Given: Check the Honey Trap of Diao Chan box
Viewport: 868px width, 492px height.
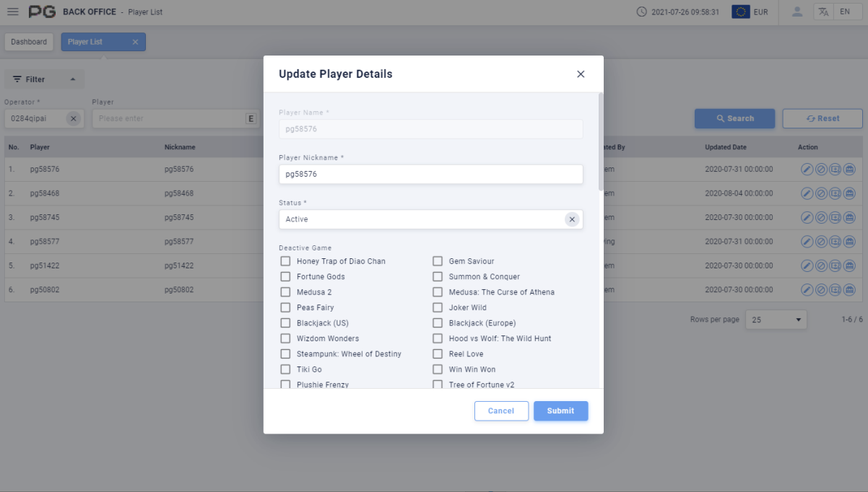Looking at the screenshot, I should tap(286, 261).
